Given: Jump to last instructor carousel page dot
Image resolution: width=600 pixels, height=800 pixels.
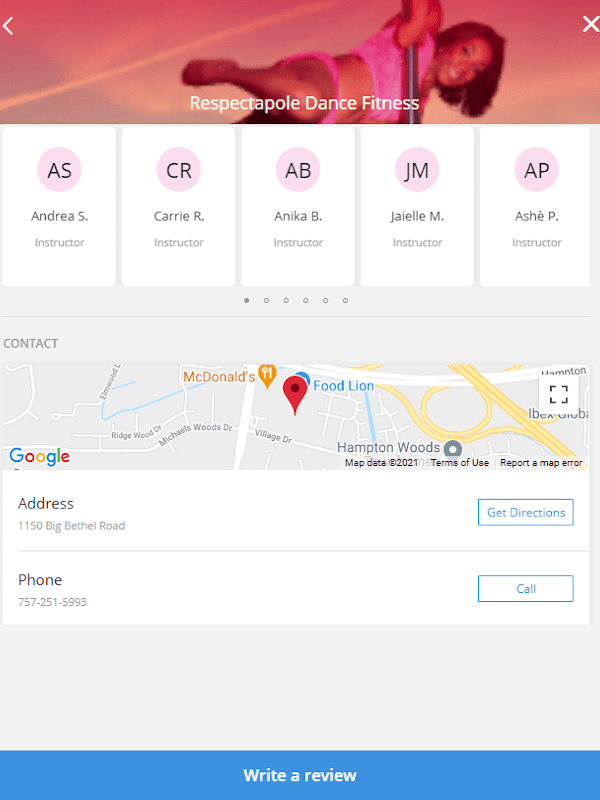Looking at the screenshot, I should tap(345, 301).
